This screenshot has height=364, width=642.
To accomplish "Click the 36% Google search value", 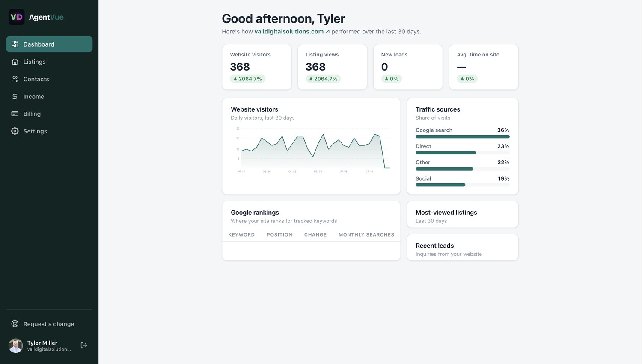I will point(503,130).
